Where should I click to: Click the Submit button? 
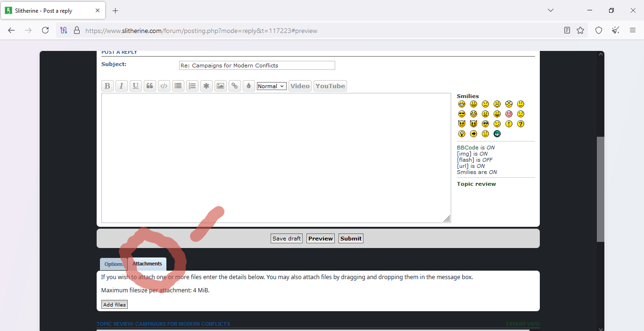pyautogui.click(x=351, y=239)
